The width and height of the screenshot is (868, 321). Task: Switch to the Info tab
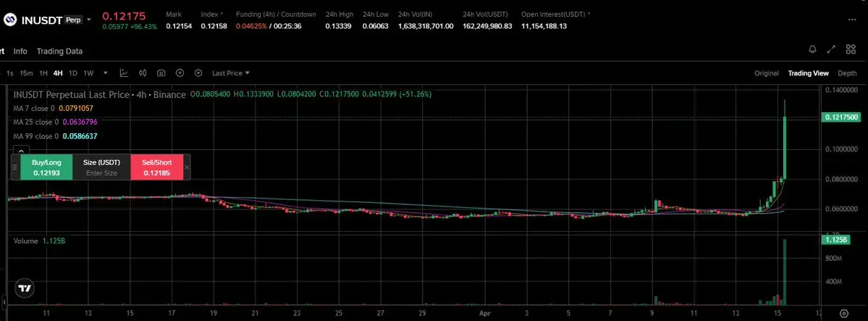20,51
